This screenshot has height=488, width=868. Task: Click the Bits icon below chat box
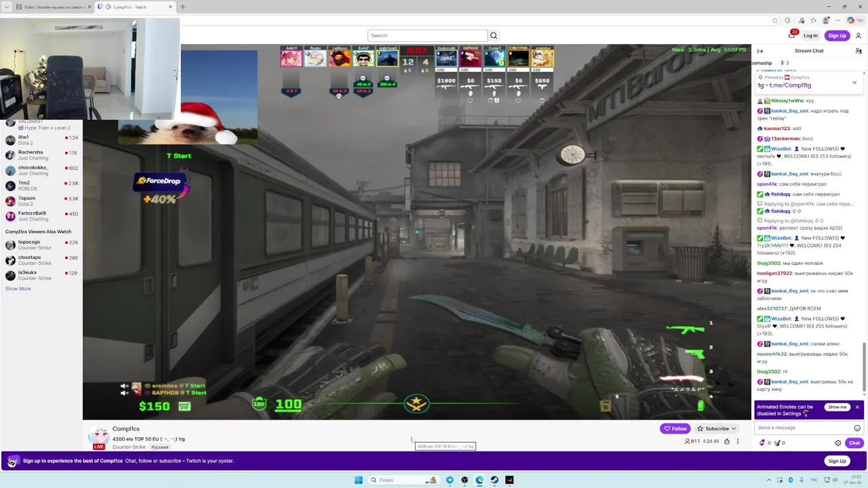click(x=762, y=443)
